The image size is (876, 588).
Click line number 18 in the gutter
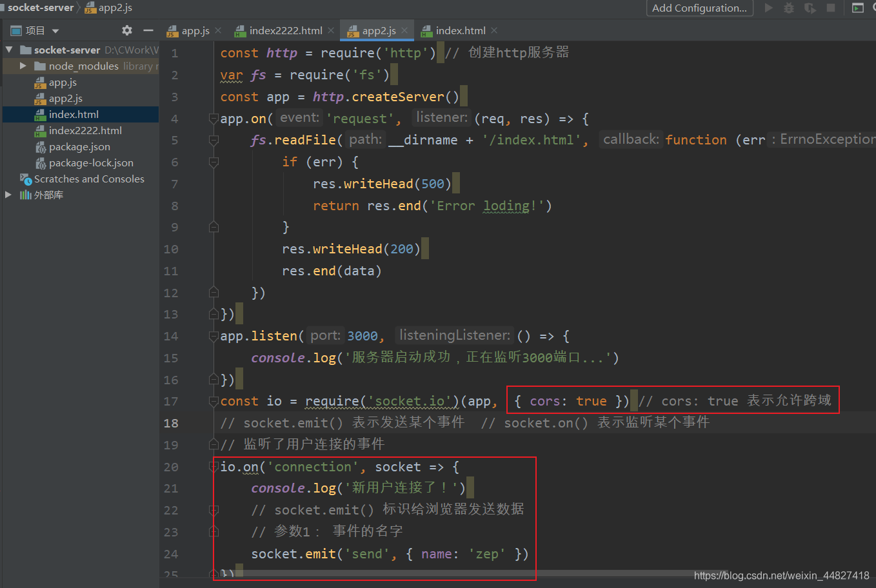(x=171, y=423)
